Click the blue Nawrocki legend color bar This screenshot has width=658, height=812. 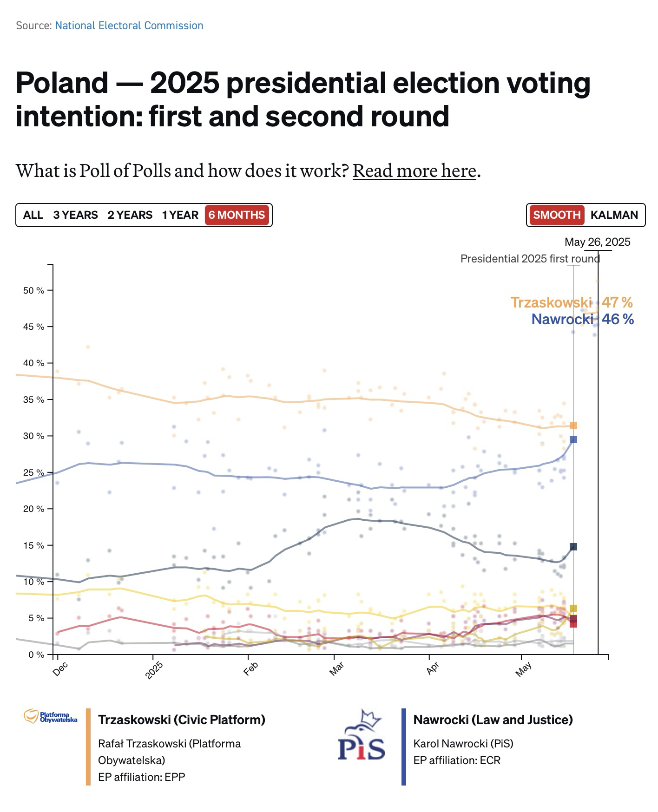click(x=404, y=747)
